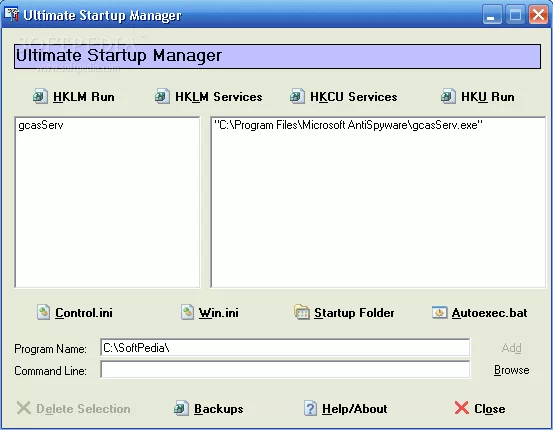Image resolution: width=553 pixels, height=430 pixels.
Task: Click the app icon in the title bar
Action: point(11,14)
